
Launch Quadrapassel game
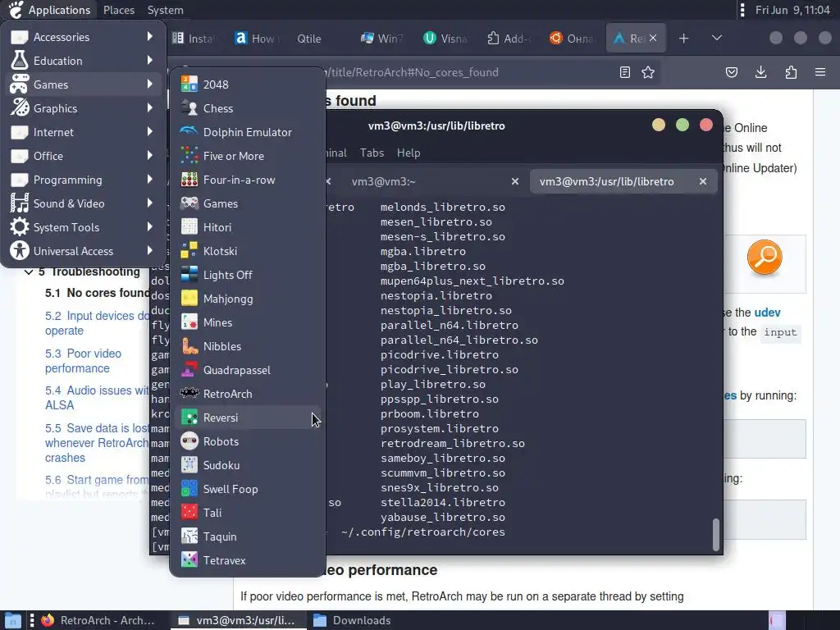coord(248,370)
